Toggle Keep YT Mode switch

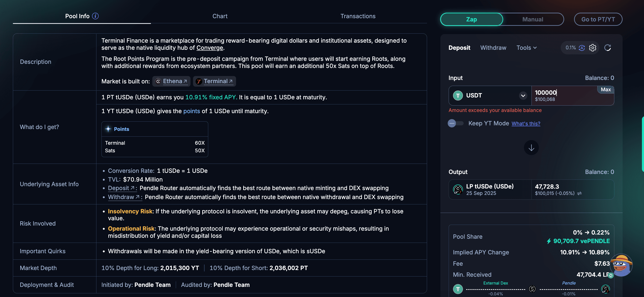tap(456, 123)
